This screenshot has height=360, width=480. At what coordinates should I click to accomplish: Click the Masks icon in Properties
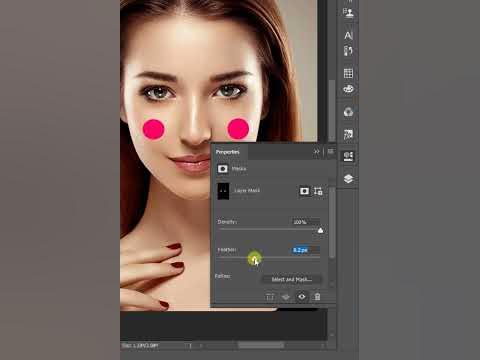(223, 169)
